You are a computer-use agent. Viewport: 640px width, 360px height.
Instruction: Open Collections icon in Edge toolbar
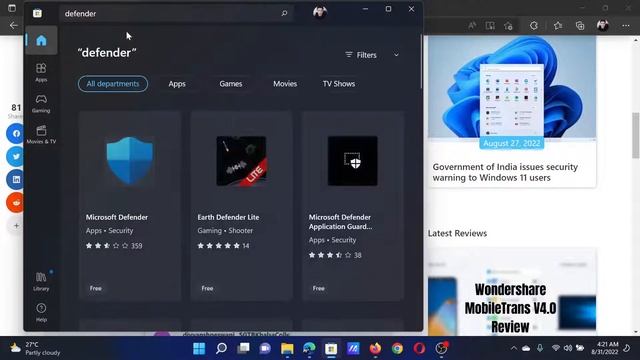pyautogui.click(x=580, y=26)
